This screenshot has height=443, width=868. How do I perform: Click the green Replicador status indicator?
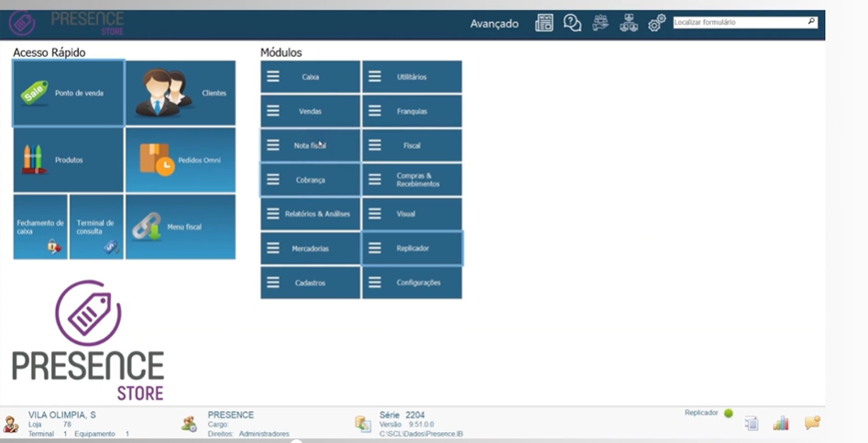[x=729, y=413]
